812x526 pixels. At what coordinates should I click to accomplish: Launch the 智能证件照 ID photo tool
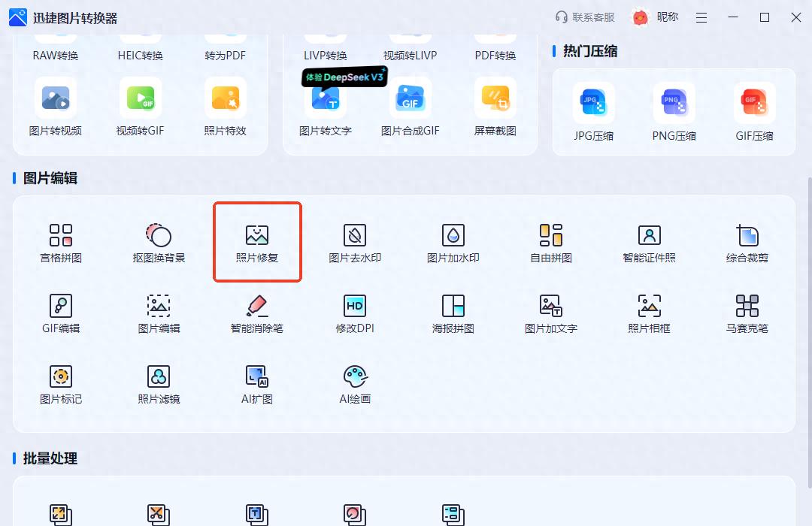point(649,241)
